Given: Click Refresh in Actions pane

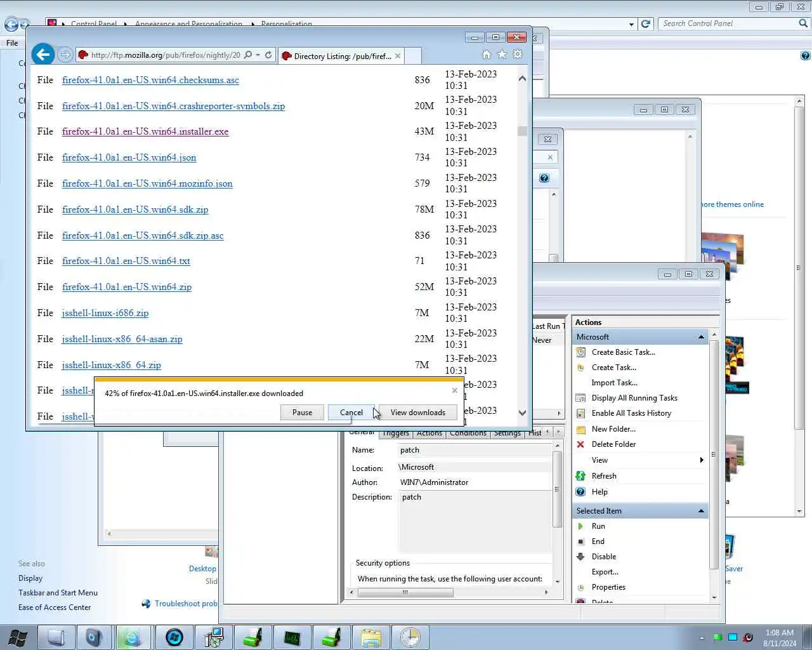Looking at the screenshot, I should click(x=603, y=476).
